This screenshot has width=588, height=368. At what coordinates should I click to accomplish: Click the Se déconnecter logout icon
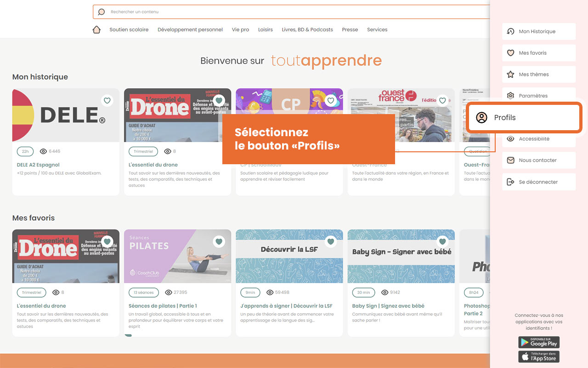(510, 181)
